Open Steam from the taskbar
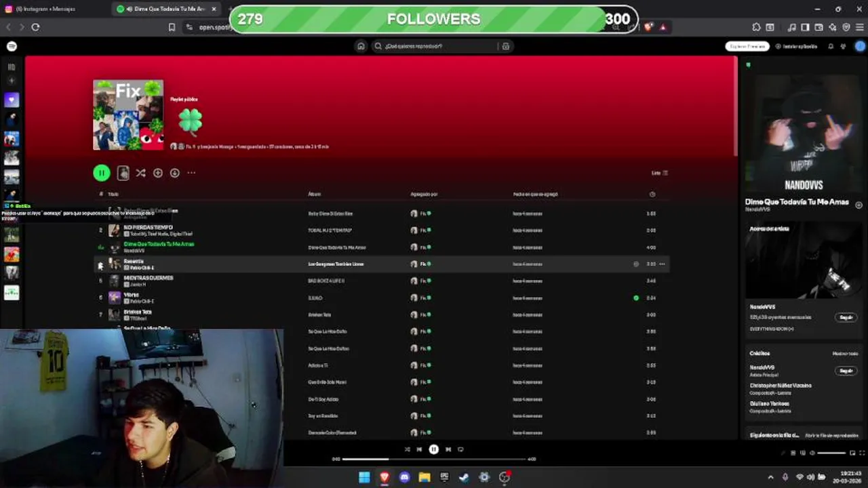 [x=464, y=477]
